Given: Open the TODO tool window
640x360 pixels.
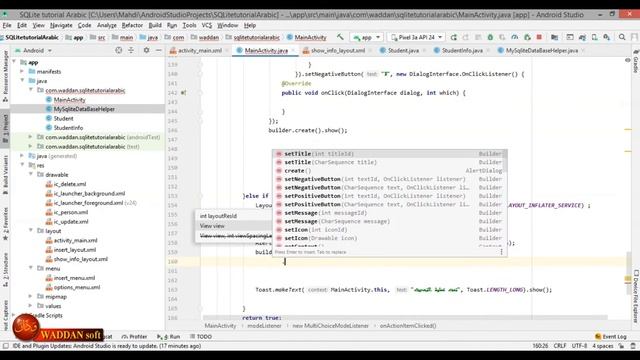Looking at the screenshot, I should pyautogui.click(x=201, y=336).
